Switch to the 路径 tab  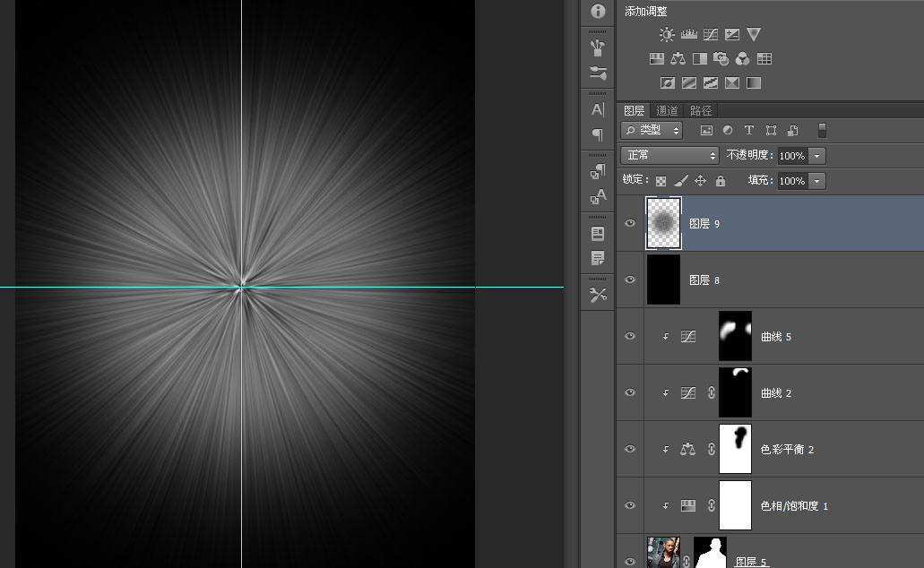pyautogui.click(x=701, y=111)
